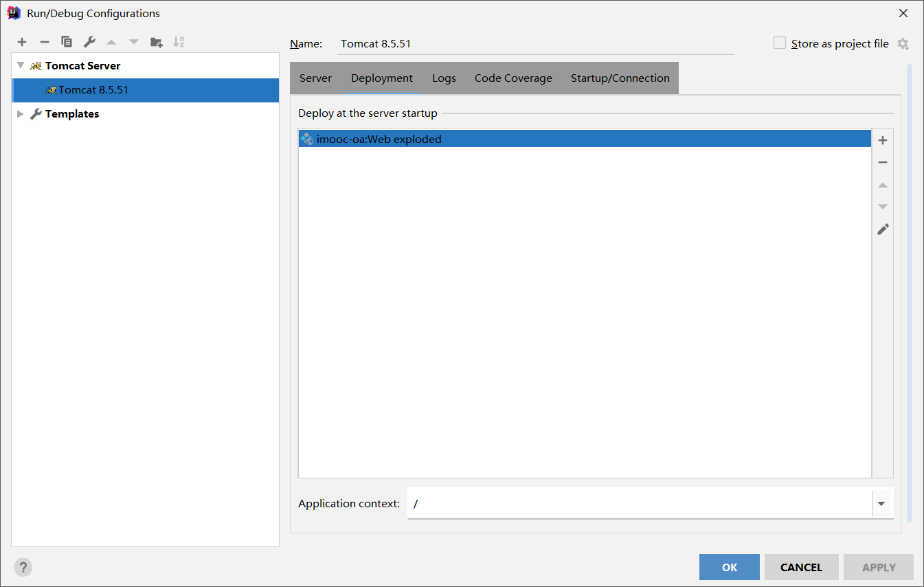Image resolution: width=924 pixels, height=587 pixels.
Task: Click the Templates label
Action: point(72,114)
